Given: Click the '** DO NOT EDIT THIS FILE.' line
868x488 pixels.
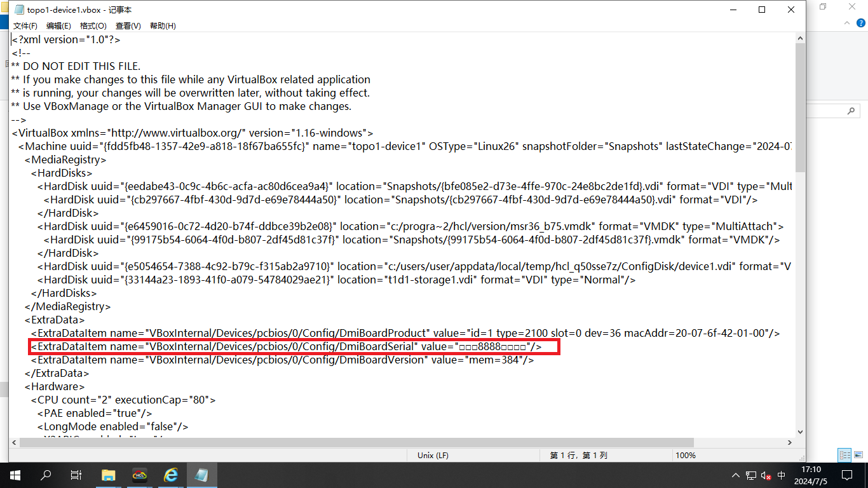Looking at the screenshot, I should coord(76,66).
